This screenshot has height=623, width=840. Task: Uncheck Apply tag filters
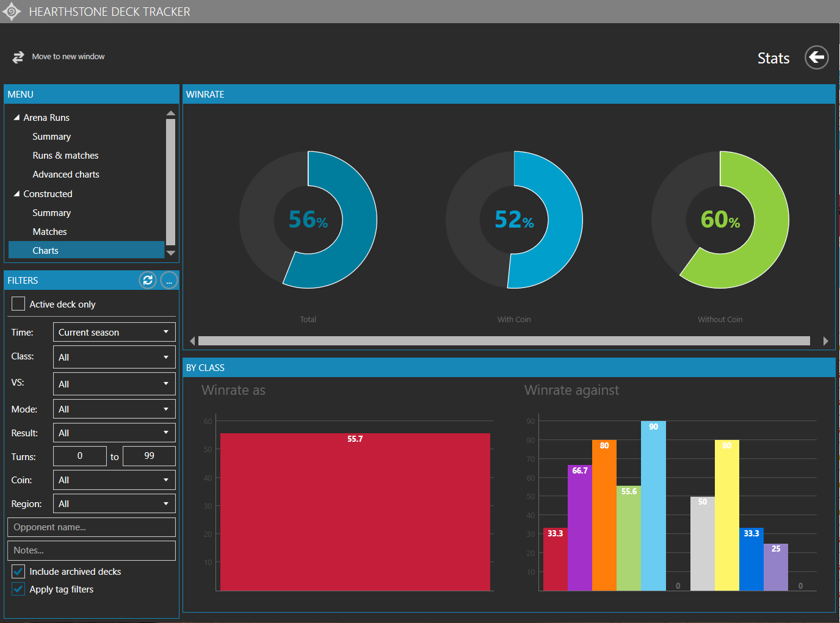[18, 589]
